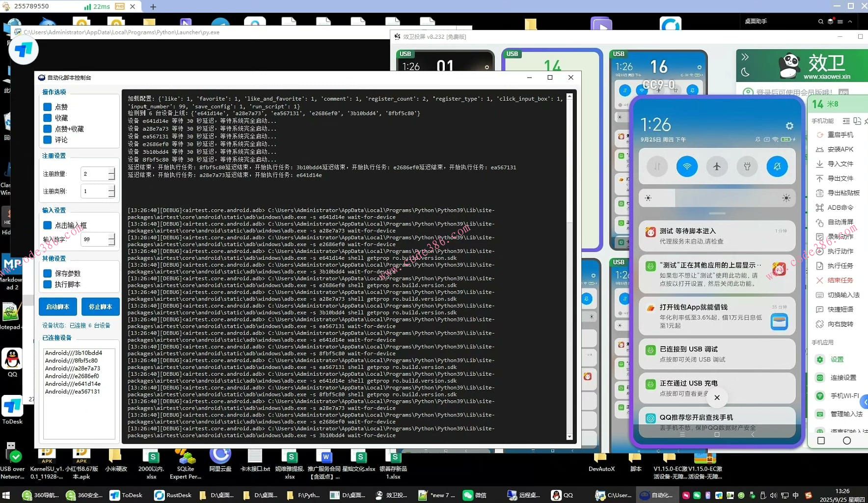Viewport: 868px width, 503px height.
Task: Click the phone brightness slider bar
Action: (717, 198)
